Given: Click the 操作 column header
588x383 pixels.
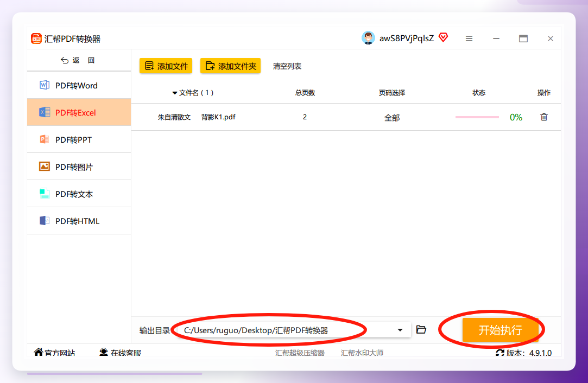Looking at the screenshot, I should click(x=543, y=93).
